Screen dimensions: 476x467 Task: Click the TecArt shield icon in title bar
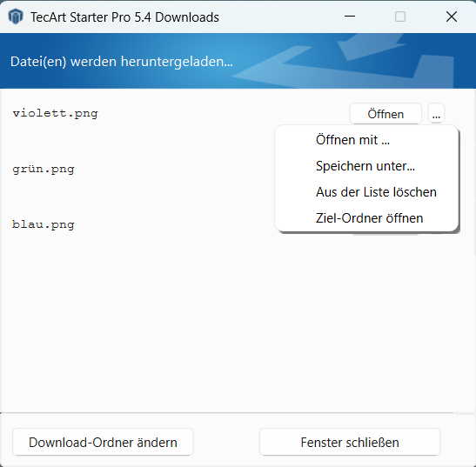coord(16,17)
